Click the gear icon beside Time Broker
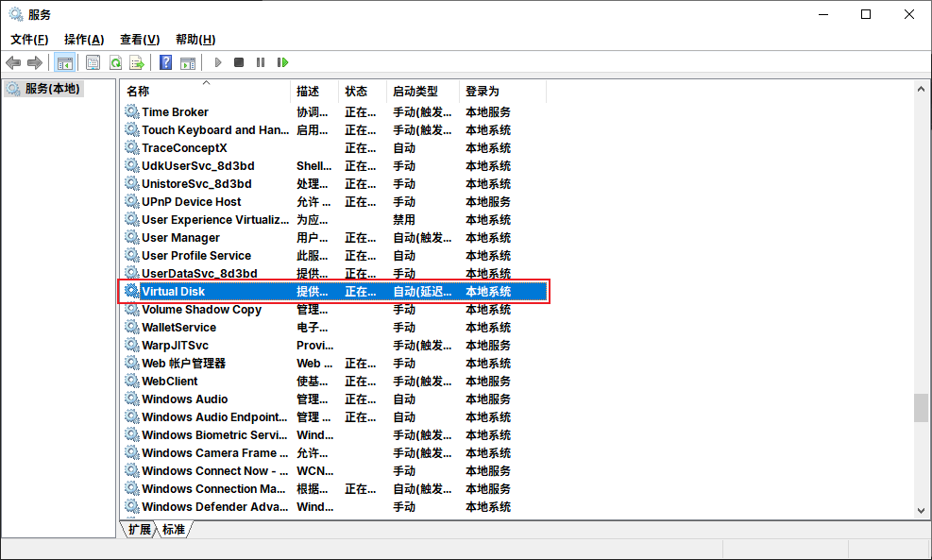The image size is (932, 560). 132,111
